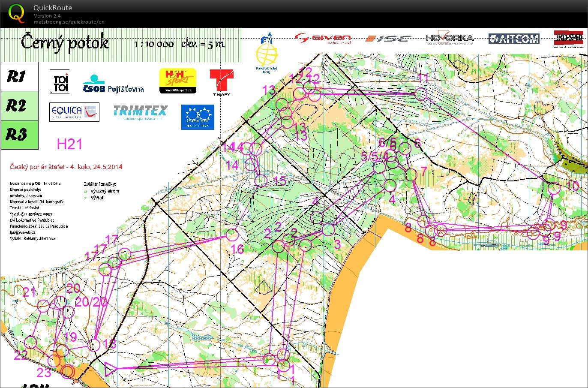Click the SIVEN sponsor logo
Screen dimensions: 588x388
click(323, 38)
